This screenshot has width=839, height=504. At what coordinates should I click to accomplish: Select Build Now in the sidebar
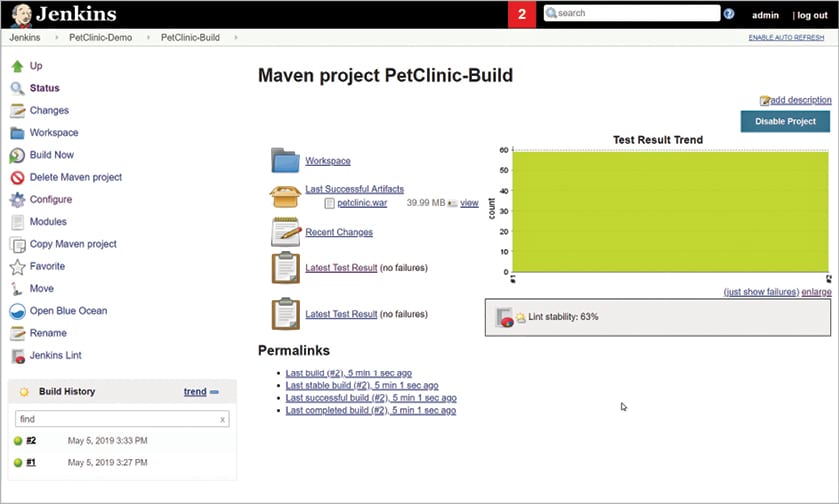[52, 155]
